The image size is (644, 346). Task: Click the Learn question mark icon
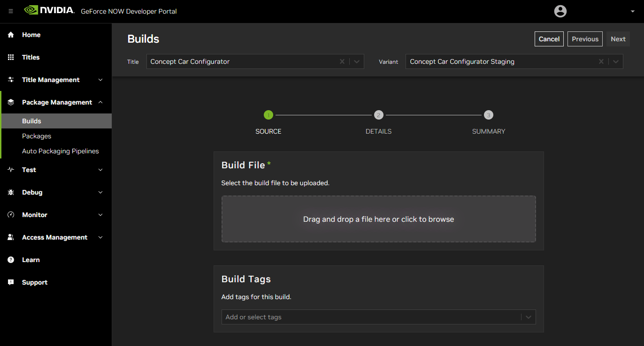[11, 260]
